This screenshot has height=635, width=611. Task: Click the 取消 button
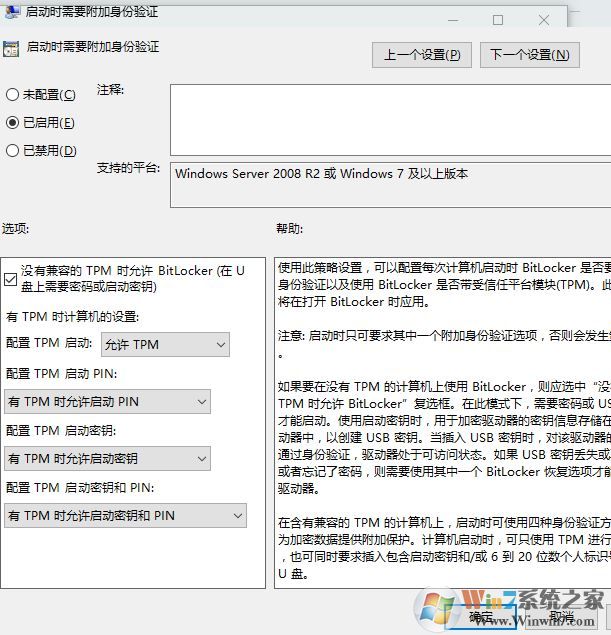click(x=562, y=617)
